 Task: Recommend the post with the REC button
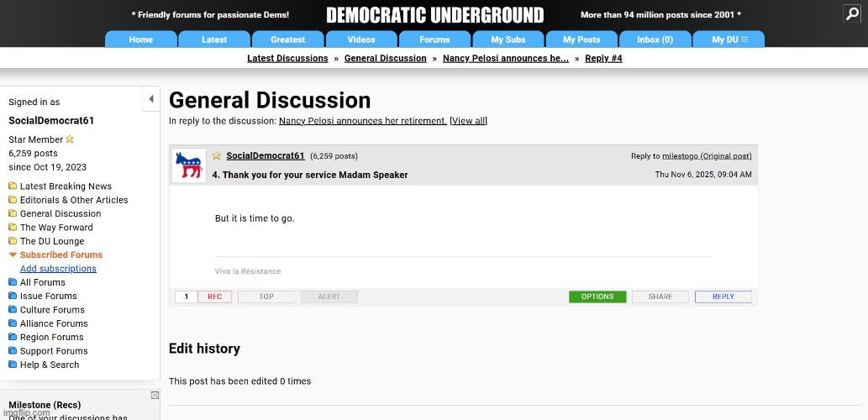[214, 297]
